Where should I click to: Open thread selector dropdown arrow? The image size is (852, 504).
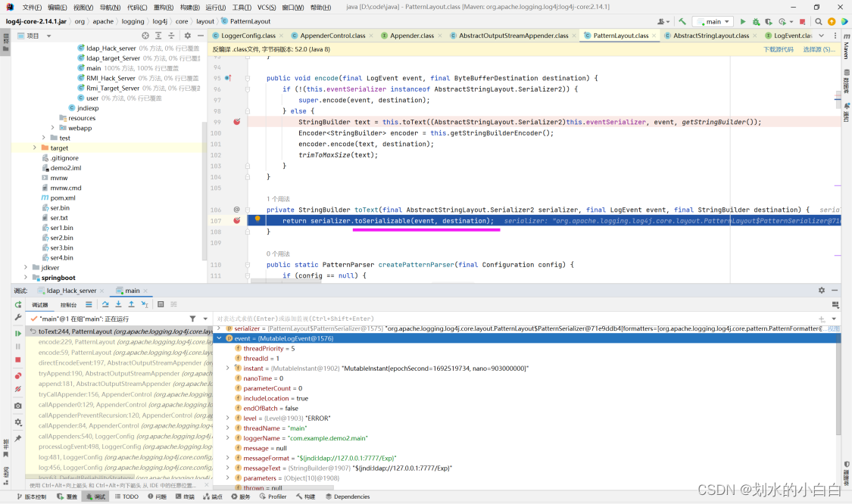pyautogui.click(x=205, y=319)
